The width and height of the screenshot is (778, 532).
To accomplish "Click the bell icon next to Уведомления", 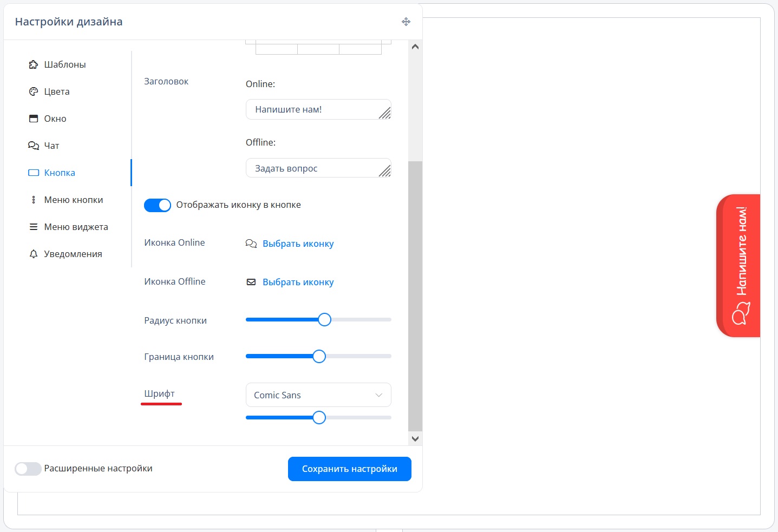I will coord(34,254).
